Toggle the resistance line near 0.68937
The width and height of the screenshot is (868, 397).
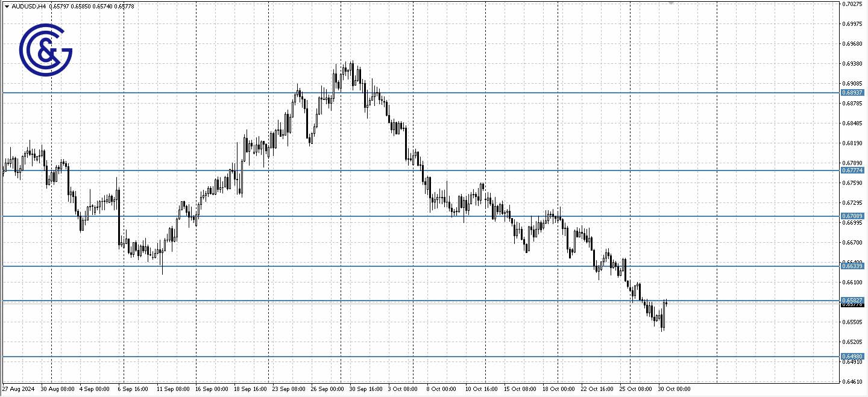[x=422, y=92]
